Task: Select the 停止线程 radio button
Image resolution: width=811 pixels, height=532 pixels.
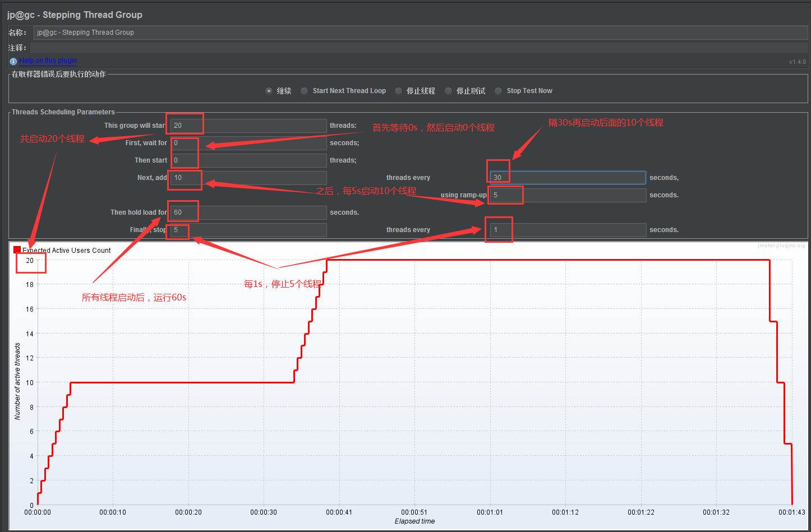Action: coord(398,90)
